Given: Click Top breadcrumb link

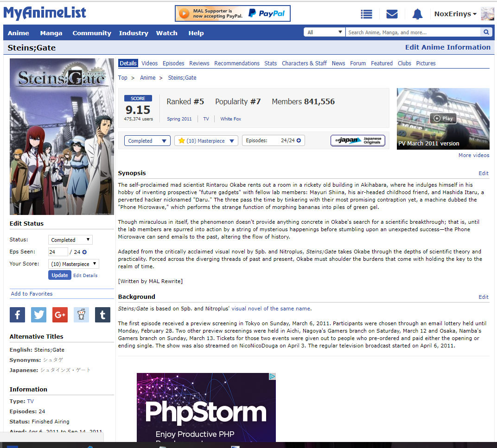Looking at the screenshot, I should tap(123, 78).
